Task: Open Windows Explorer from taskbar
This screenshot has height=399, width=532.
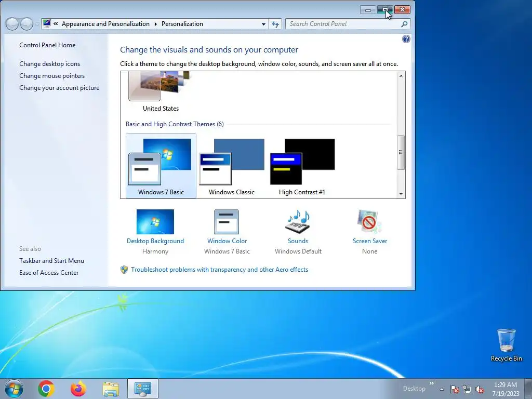Action: tap(111, 389)
